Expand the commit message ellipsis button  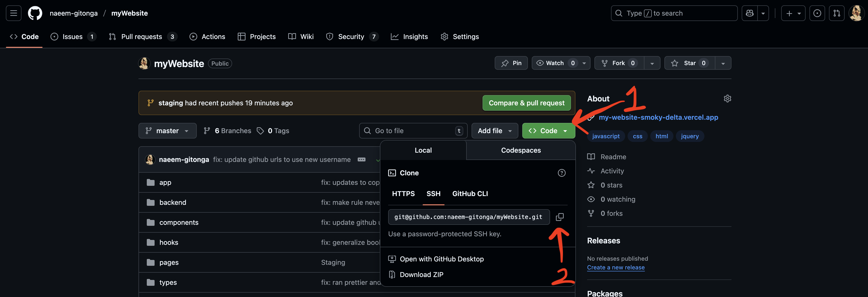point(361,159)
